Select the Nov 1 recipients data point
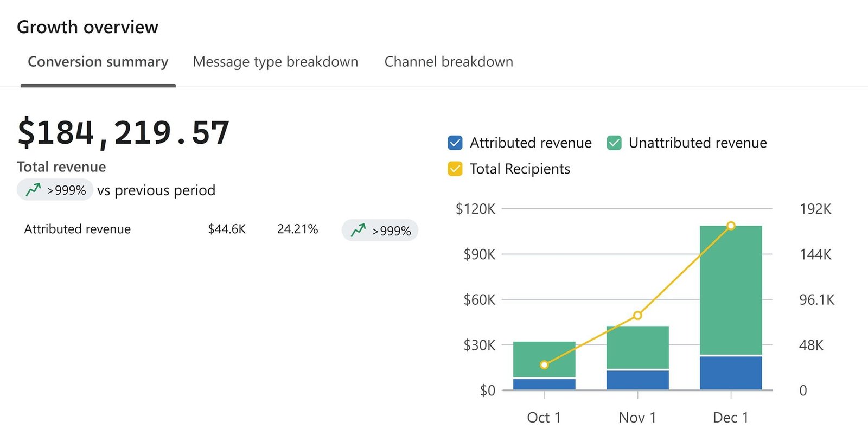Image resolution: width=868 pixels, height=448 pixels. [x=637, y=316]
